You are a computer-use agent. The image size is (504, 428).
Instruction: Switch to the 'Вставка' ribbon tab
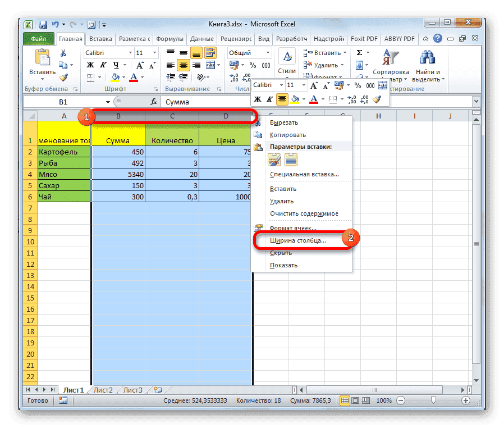click(100, 39)
